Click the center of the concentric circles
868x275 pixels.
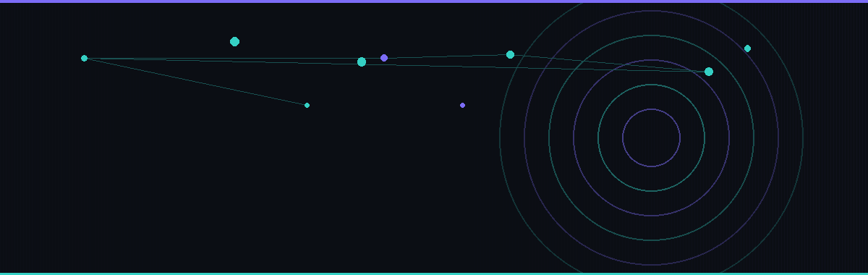click(x=652, y=137)
